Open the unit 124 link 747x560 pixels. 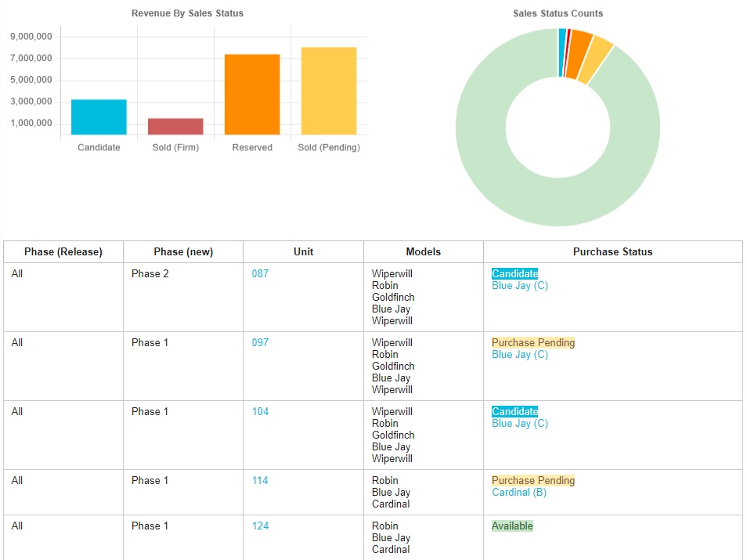[x=260, y=526]
